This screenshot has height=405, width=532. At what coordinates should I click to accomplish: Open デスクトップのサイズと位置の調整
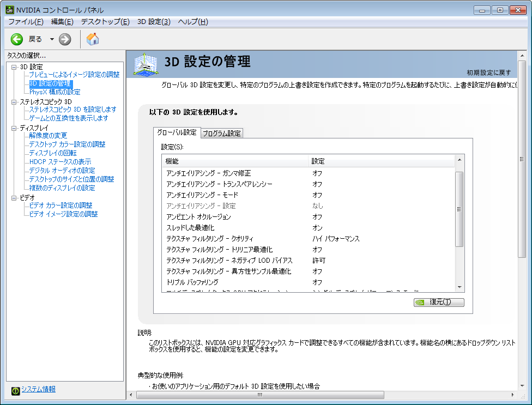click(71, 179)
